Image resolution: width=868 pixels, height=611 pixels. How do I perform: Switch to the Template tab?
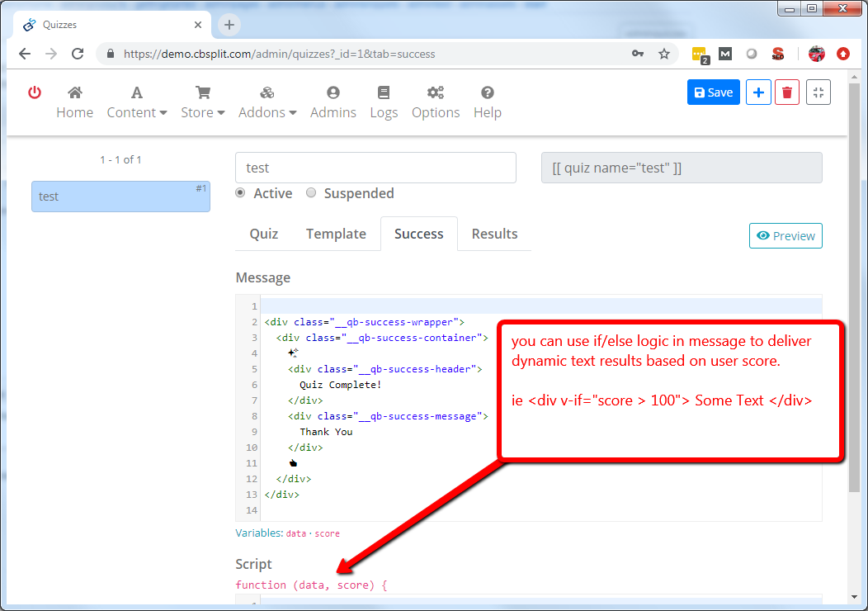click(x=336, y=234)
